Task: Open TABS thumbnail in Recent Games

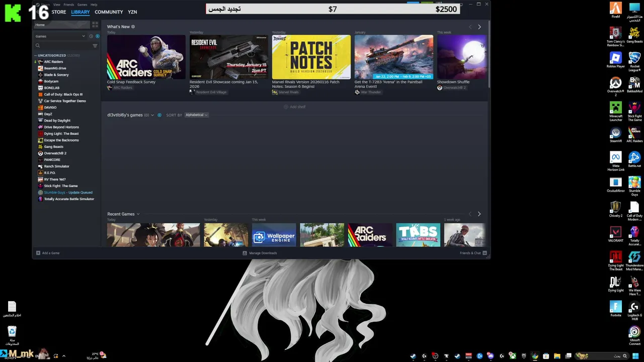Action: point(418,235)
